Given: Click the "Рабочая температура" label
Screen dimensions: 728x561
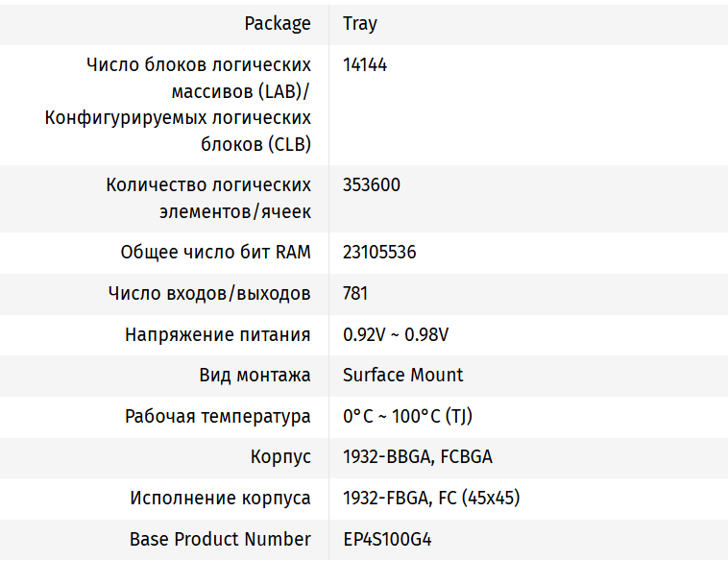Looking at the screenshot, I should pyautogui.click(x=218, y=417).
